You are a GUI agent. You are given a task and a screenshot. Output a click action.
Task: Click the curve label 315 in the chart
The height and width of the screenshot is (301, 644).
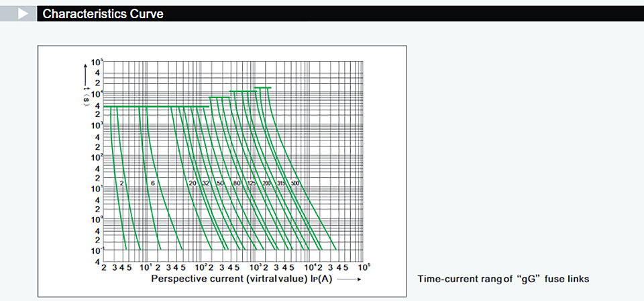tap(281, 183)
